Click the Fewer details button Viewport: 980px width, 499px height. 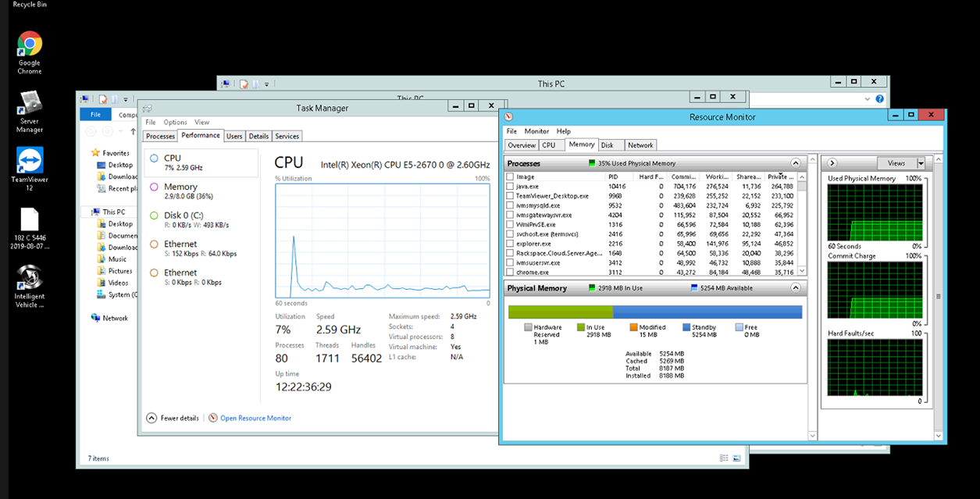point(173,418)
